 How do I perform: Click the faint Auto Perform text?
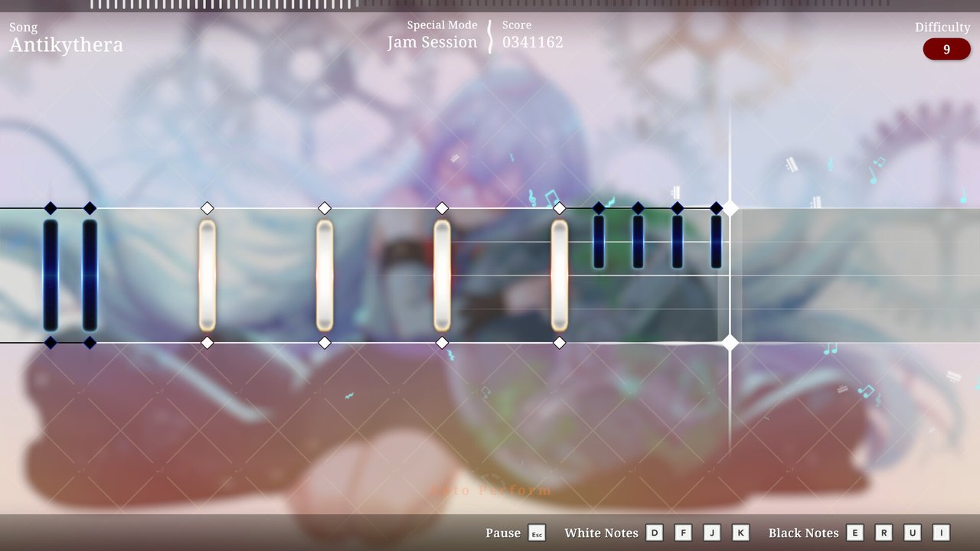click(x=491, y=491)
